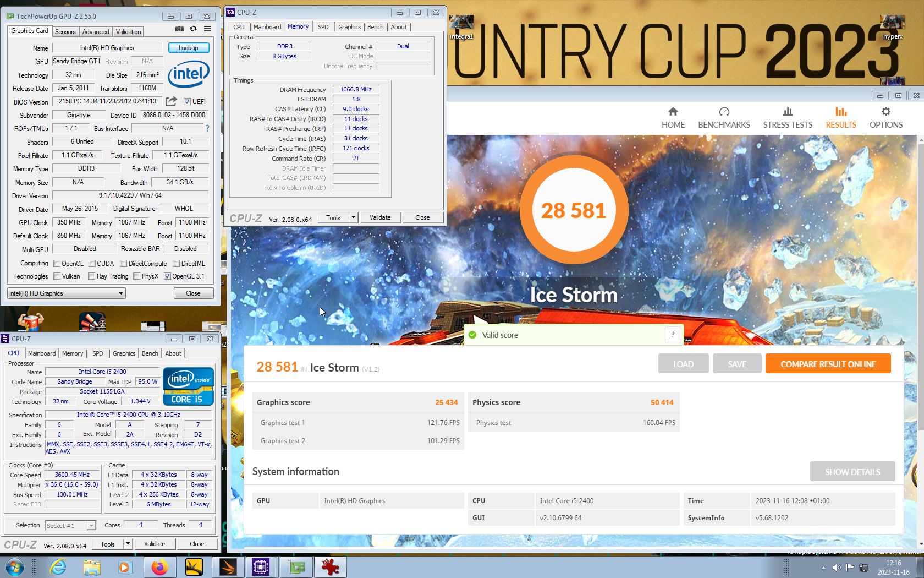Click the 3DMark LOAD button
Image resolution: width=924 pixels, height=578 pixels.
[683, 364]
